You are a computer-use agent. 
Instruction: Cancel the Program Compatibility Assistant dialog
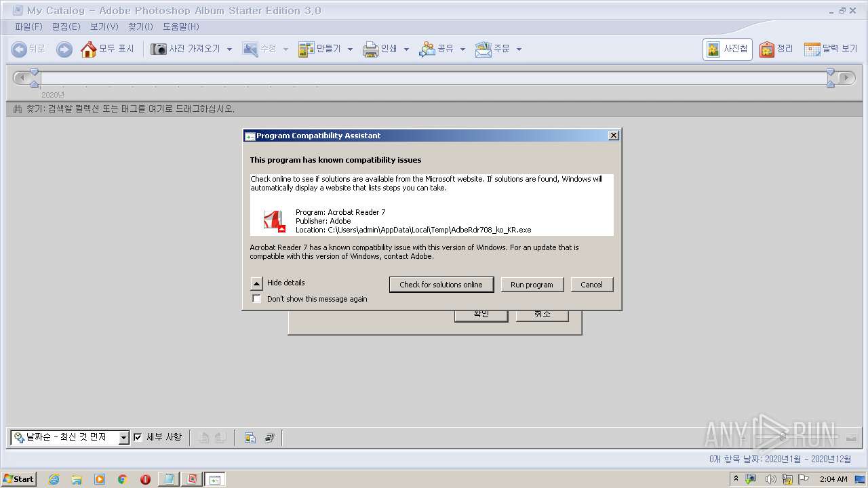point(591,285)
